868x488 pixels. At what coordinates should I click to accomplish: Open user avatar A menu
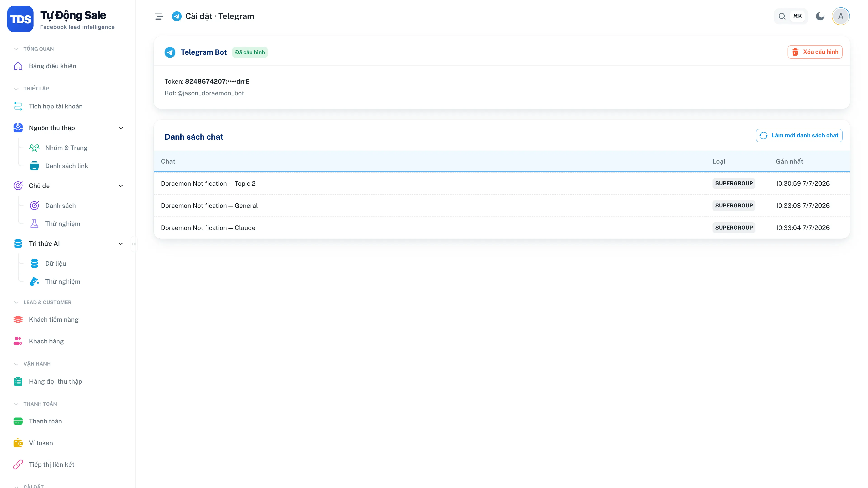coord(841,16)
